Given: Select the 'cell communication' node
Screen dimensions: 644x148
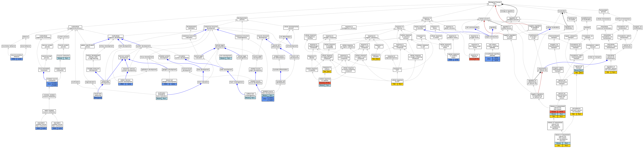Looking at the screenshot, I should tap(472, 28).
